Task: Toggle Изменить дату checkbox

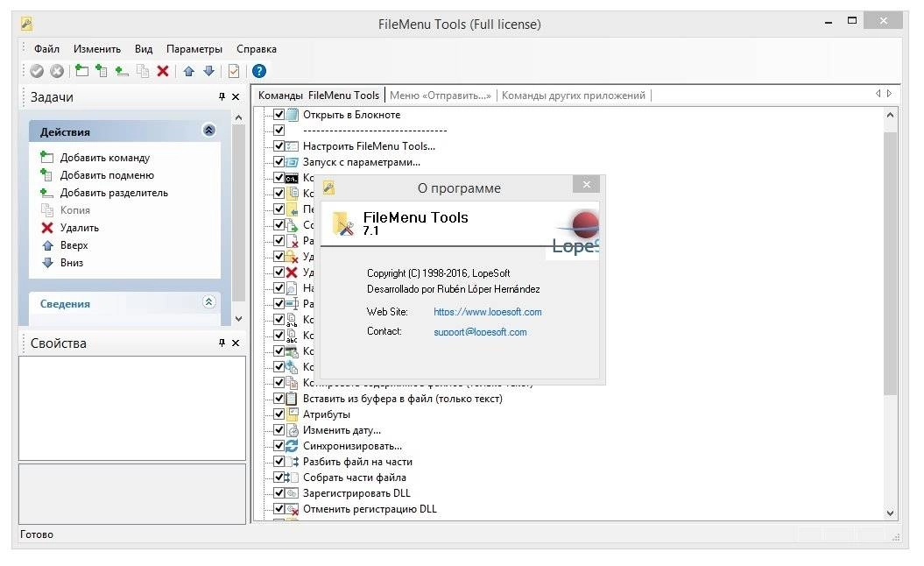Action: pyautogui.click(x=279, y=430)
